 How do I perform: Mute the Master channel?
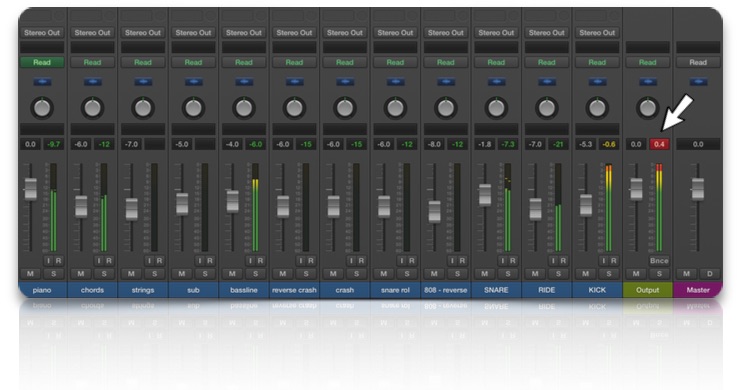[687, 274]
